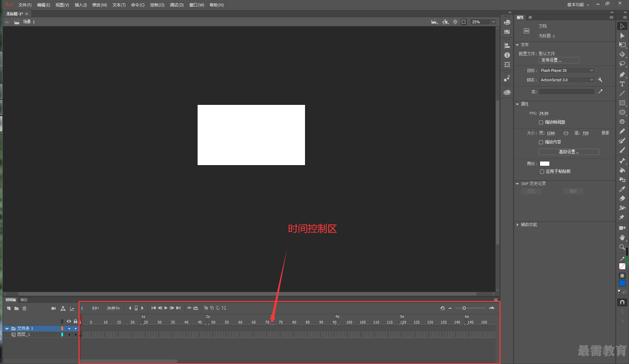This screenshot has height=364, width=629.
Task: Play the timeline animation
Action: 166,308
